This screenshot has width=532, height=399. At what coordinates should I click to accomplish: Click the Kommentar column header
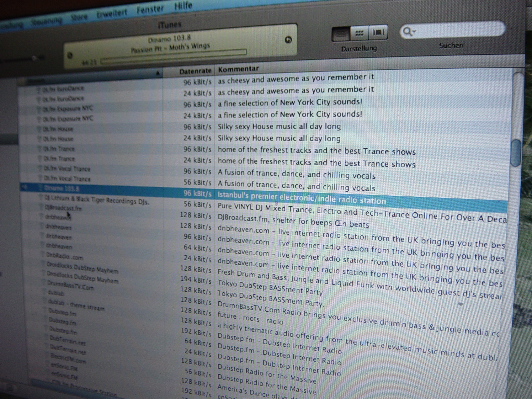[x=238, y=69]
